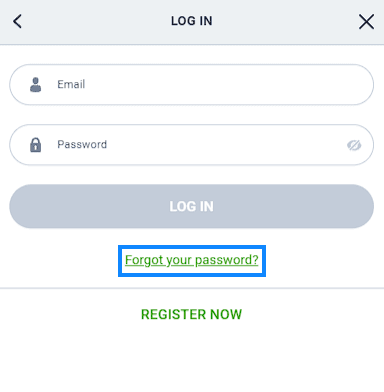Focus the Email input field
This screenshot has width=384, height=392.
(x=192, y=85)
